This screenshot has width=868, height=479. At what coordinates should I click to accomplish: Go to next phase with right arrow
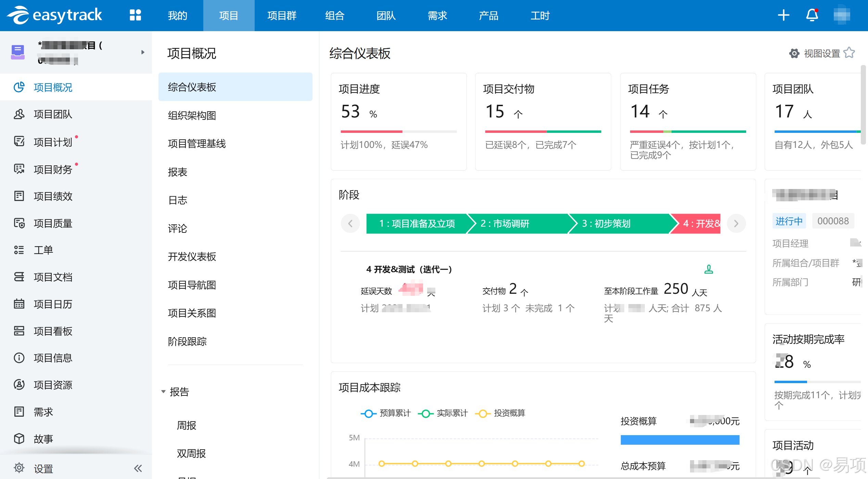(x=736, y=224)
